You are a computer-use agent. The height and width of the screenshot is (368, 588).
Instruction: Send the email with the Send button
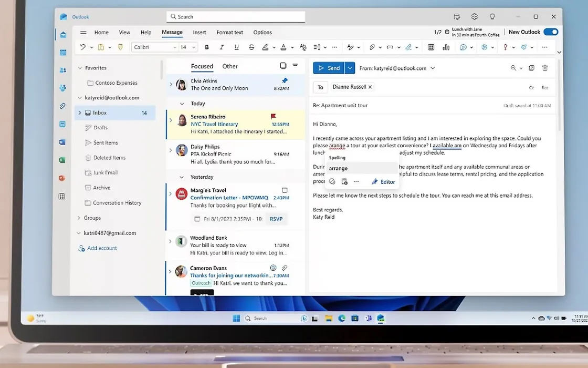329,68
